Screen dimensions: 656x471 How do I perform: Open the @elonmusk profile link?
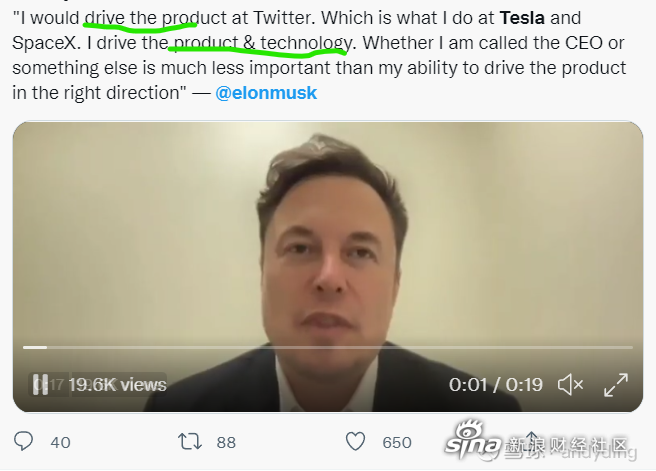266,93
